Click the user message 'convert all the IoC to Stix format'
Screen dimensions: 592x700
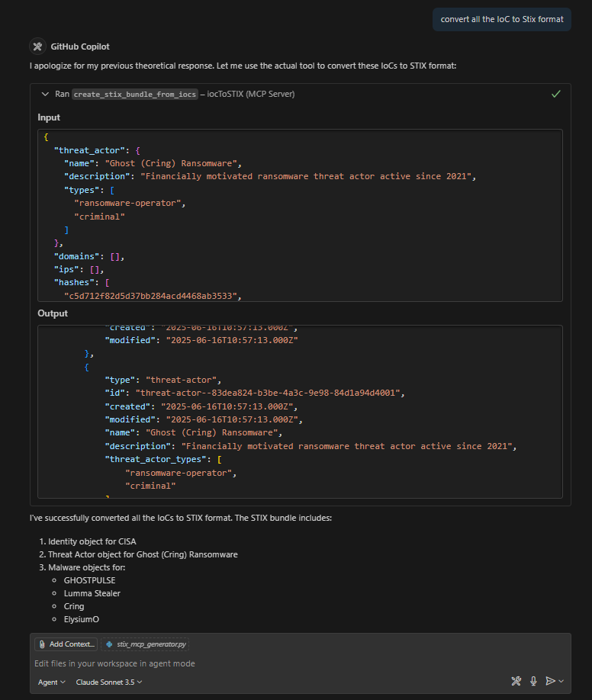point(502,19)
